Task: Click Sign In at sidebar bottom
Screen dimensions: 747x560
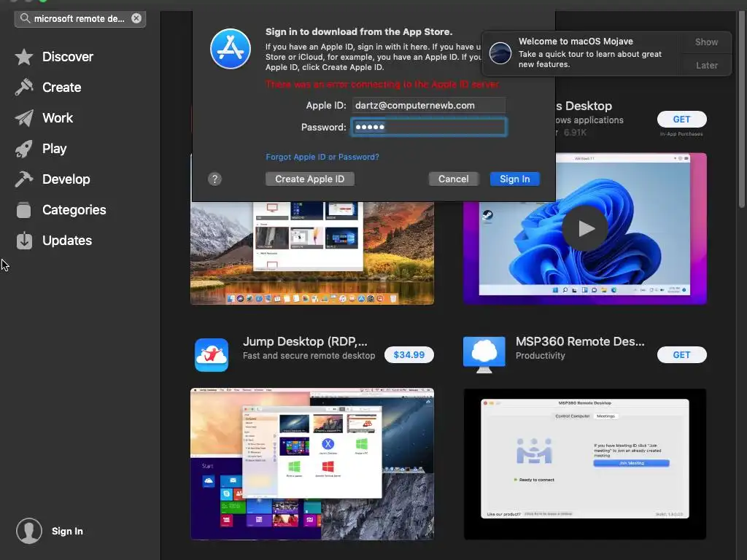Action: 67,531
